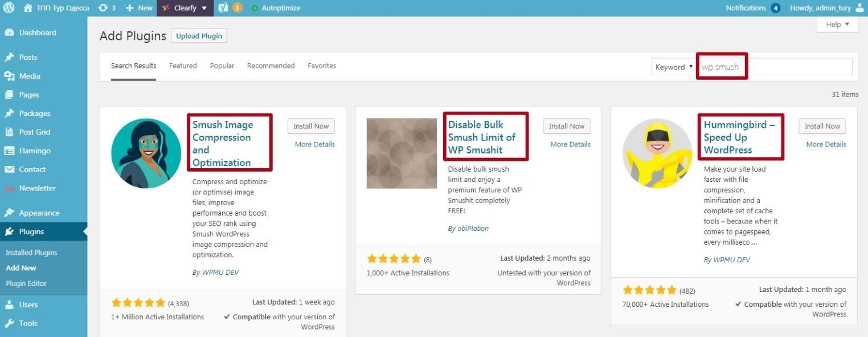This screenshot has width=868, height=337.
Task: Open Installed Plugins submenu item
Action: click(31, 253)
